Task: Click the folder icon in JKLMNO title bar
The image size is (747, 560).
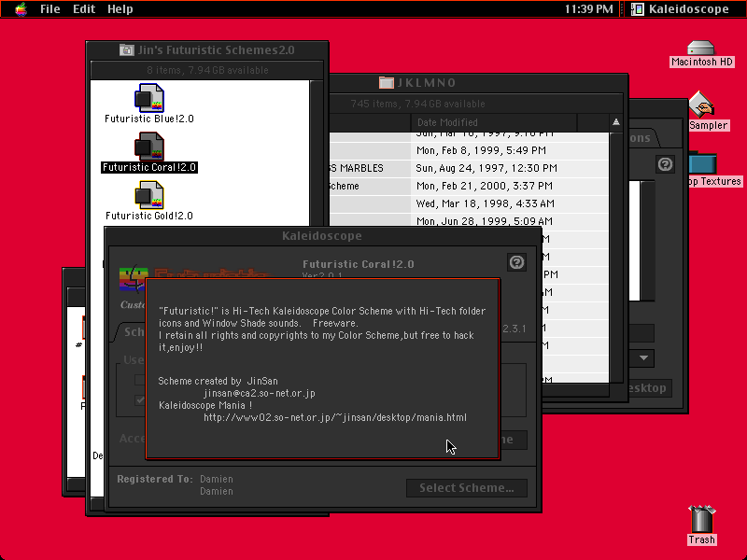Action: click(387, 82)
